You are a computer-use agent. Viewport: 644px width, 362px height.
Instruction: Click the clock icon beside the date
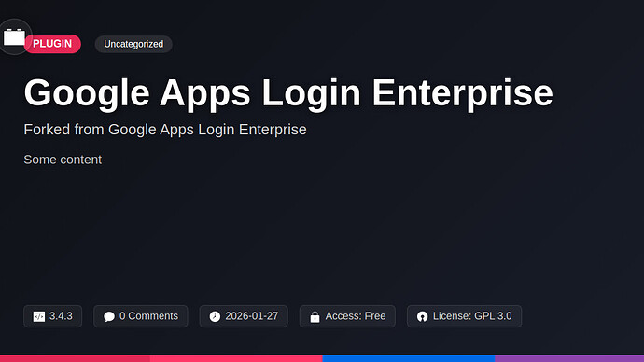coord(215,316)
